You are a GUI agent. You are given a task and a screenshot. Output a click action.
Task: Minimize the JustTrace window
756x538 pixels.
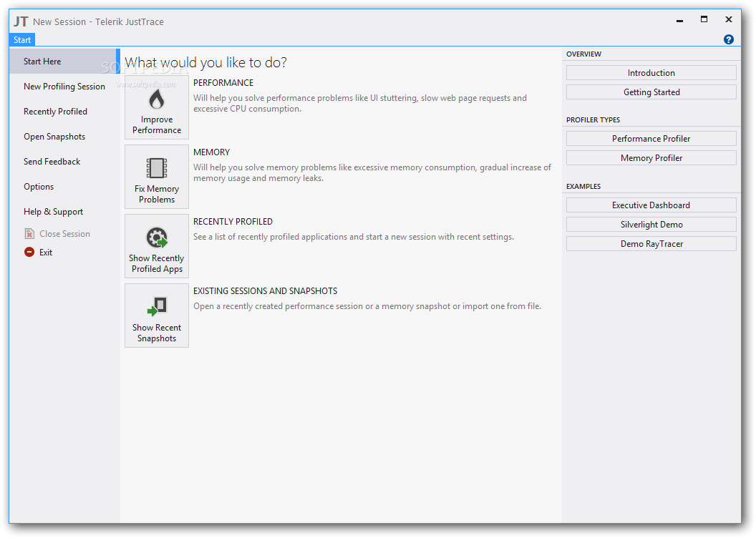pyautogui.click(x=679, y=21)
